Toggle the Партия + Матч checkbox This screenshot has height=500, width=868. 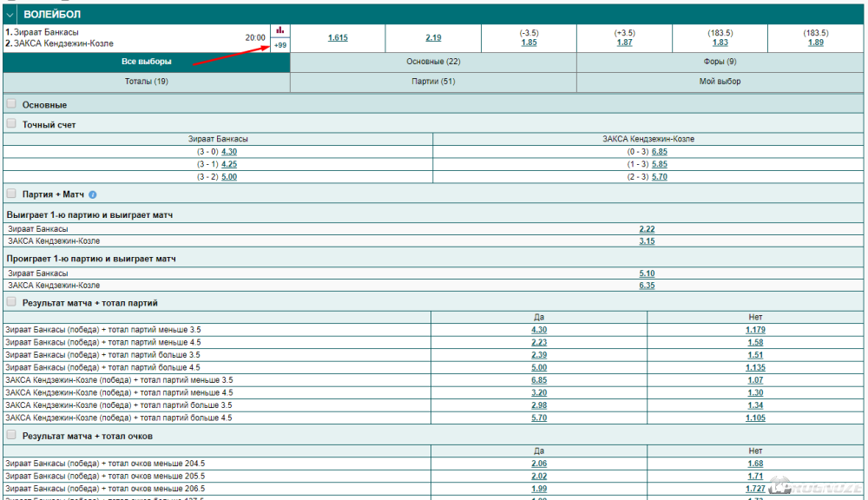click(x=11, y=194)
